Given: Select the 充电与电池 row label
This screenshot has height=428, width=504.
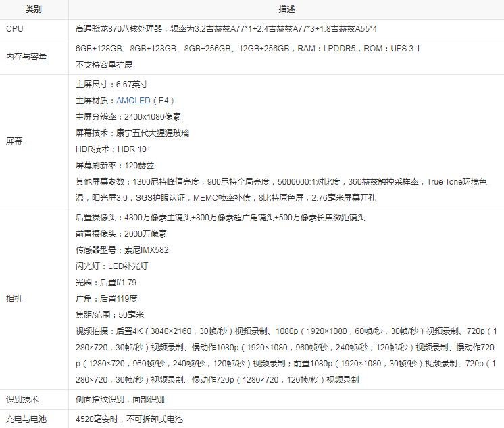Looking at the screenshot, I should tap(26, 419).
